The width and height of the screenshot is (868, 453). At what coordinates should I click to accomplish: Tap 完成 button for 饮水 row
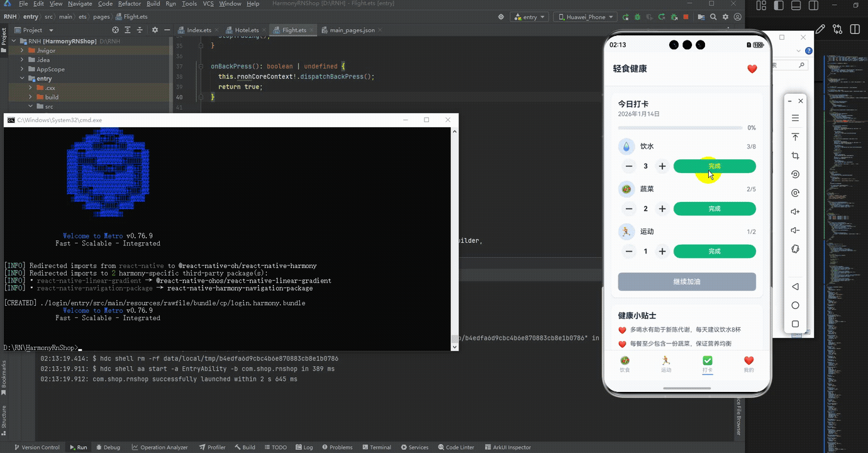point(715,166)
